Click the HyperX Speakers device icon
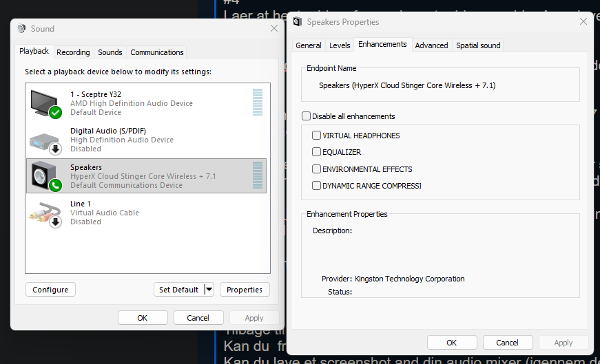 (x=46, y=176)
